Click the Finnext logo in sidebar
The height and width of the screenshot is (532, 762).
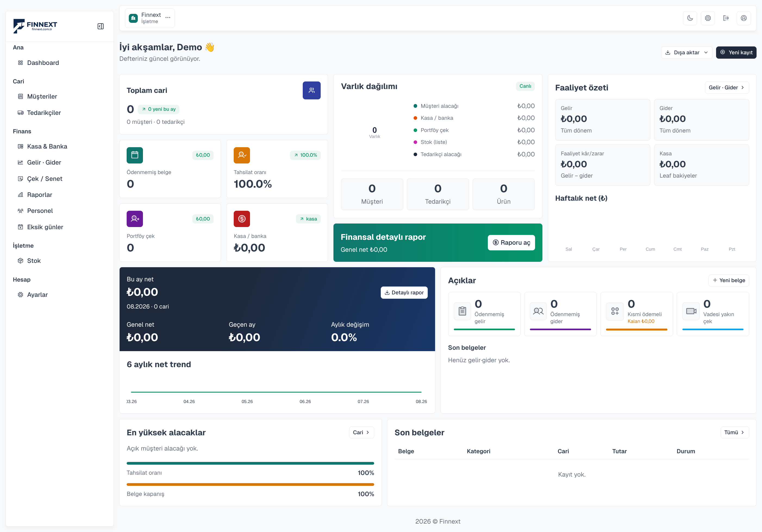(35, 26)
